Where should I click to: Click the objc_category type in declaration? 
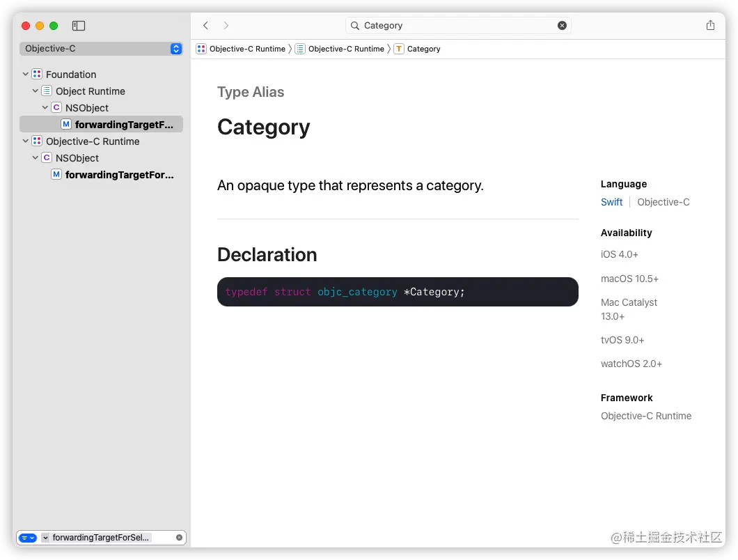coord(357,292)
